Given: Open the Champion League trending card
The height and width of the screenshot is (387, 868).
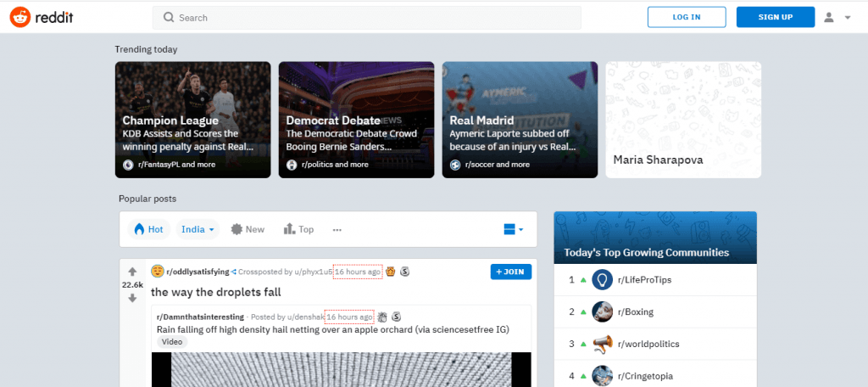Looking at the screenshot, I should 192,120.
